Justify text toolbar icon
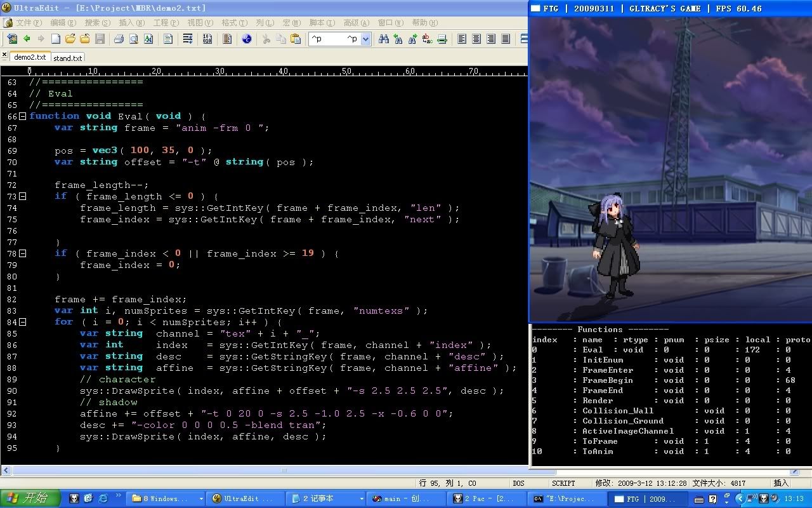The width and height of the screenshot is (812, 508). click(x=506, y=39)
